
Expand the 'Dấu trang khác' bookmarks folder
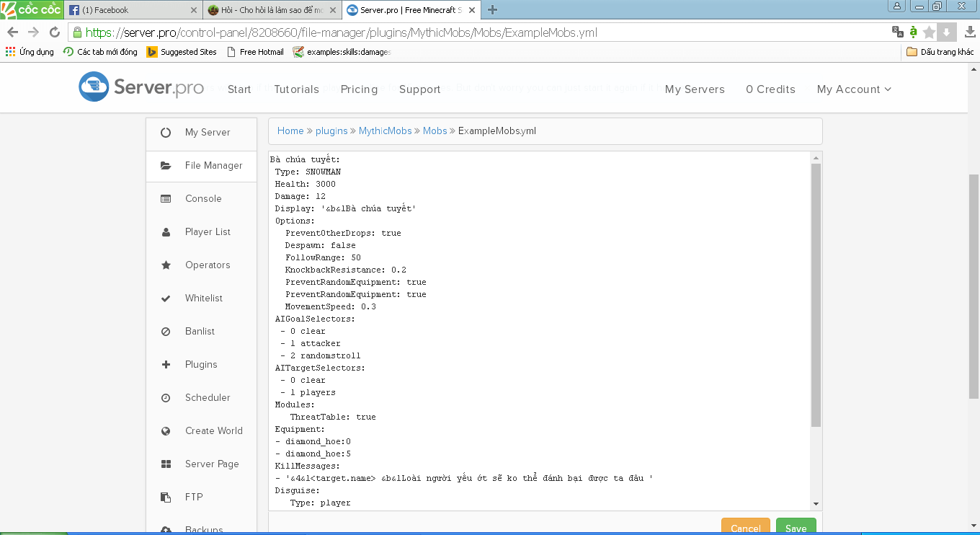(940, 52)
